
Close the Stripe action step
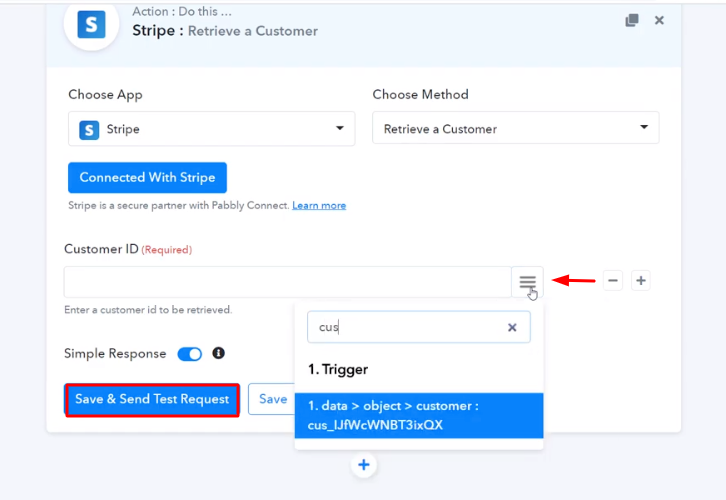(x=659, y=20)
